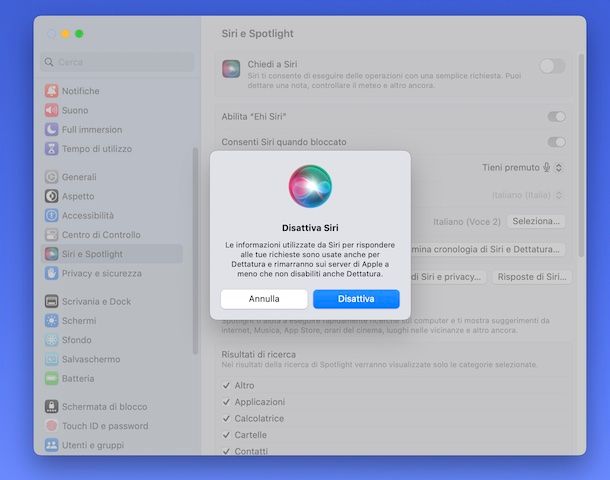Open Tempo di utilizzo hourglass icon
The height and width of the screenshot is (480, 610).
click(x=51, y=149)
